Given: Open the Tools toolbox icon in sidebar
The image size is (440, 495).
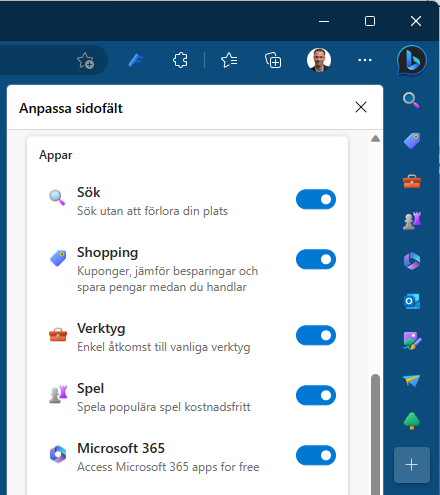Looking at the screenshot, I should click(x=412, y=181).
